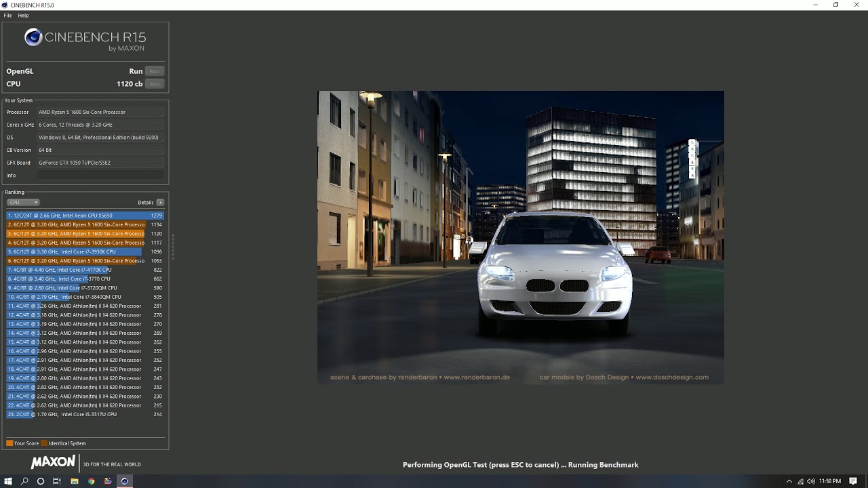Click the Cinebench R15 logo sphere
The image size is (868, 488).
33,37
